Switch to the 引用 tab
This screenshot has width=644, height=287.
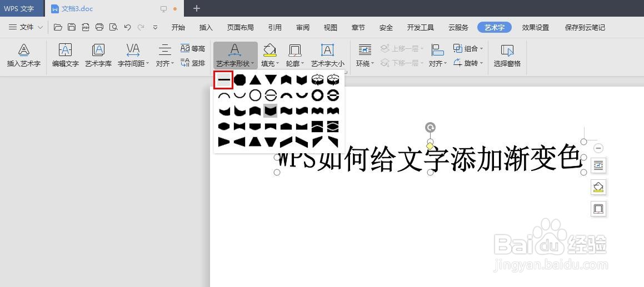274,28
